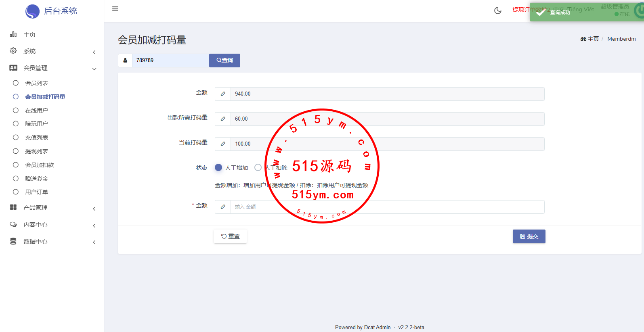Click the 内容中心 chat bubbles icon
This screenshot has width=644, height=332.
pyautogui.click(x=13, y=224)
